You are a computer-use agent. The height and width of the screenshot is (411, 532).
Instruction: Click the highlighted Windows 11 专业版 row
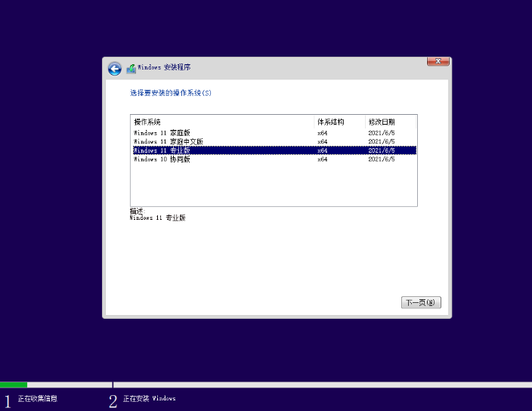pos(162,150)
